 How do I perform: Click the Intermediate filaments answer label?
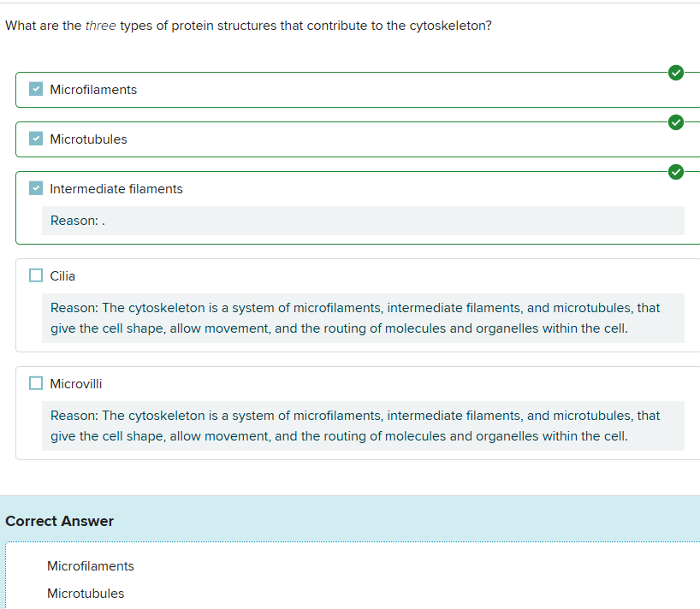coord(116,189)
